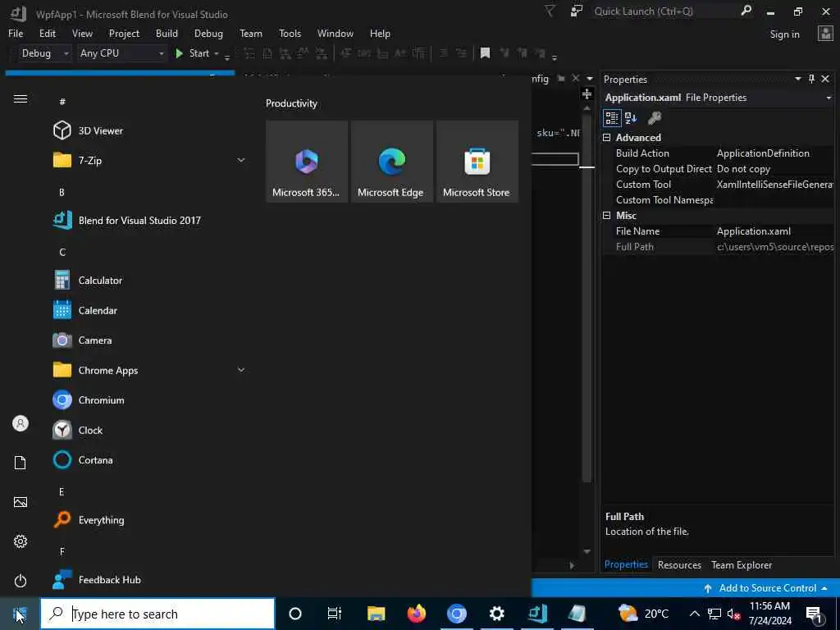Open the Debug menu
The width and height of the screenshot is (840, 630).
pyautogui.click(x=208, y=33)
